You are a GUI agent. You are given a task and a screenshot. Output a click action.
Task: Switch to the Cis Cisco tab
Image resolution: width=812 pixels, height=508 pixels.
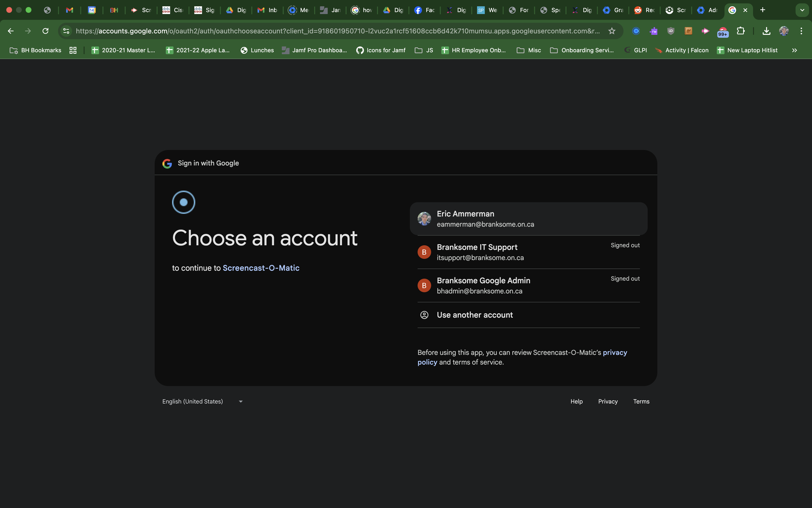click(x=173, y=10)
